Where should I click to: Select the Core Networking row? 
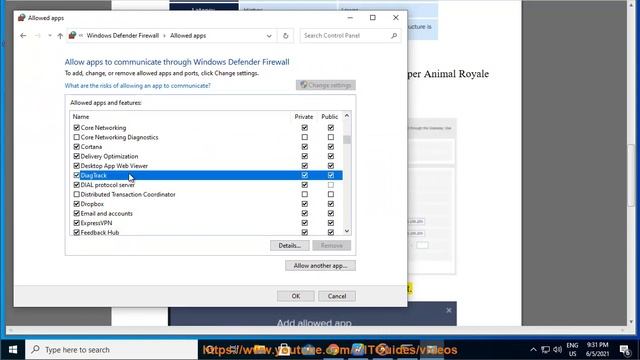(x=206, y=128)
